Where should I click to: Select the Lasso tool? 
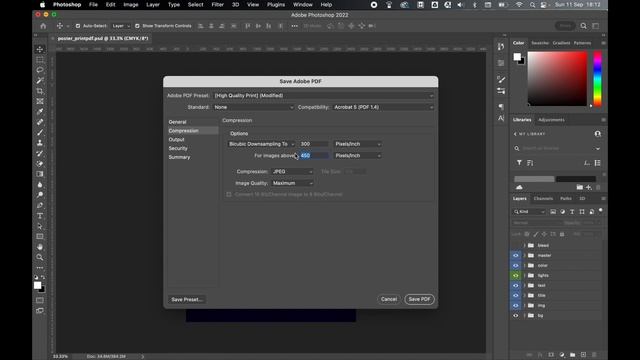coord(40,70)
